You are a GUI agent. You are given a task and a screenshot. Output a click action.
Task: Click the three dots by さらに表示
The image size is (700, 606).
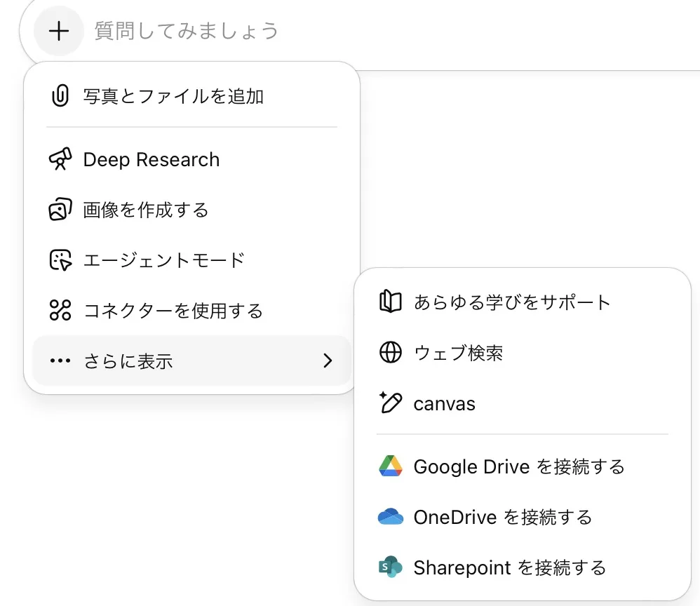[x=60, y=361]
